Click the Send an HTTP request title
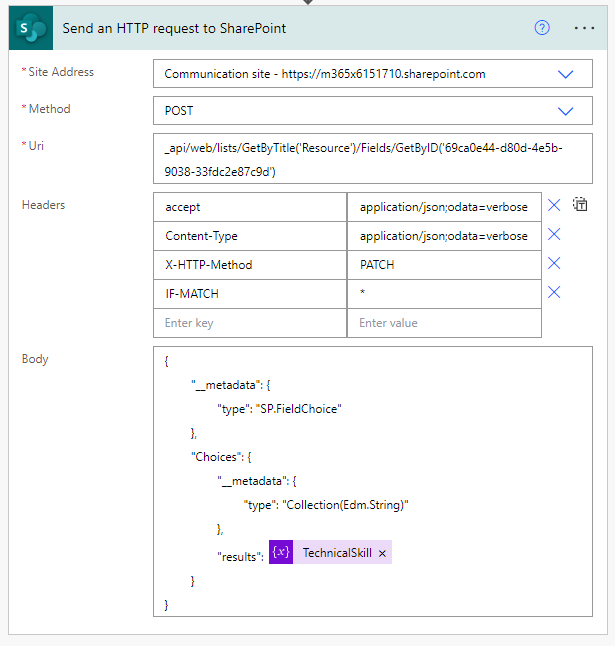615x646 pixels. point(174,28)
